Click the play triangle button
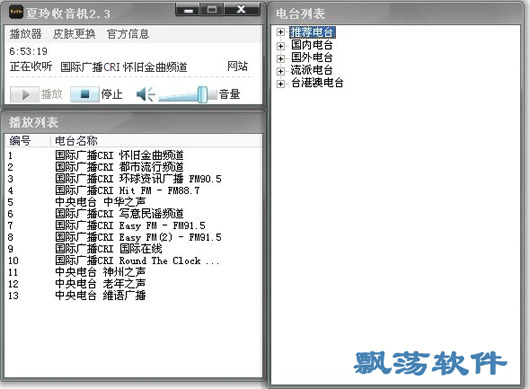The height and width of the screenshot is (389, 530). coord(24,94)
